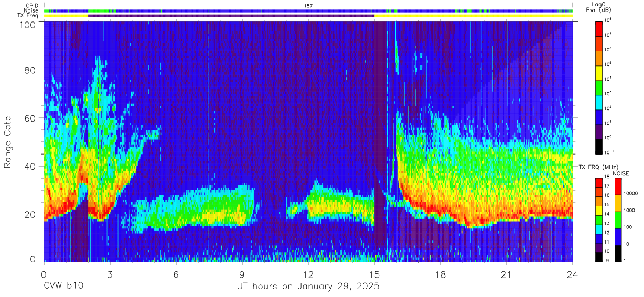Click the blue segment of NOISE colorbar
644x297 pixels.
tap(618, 237)
